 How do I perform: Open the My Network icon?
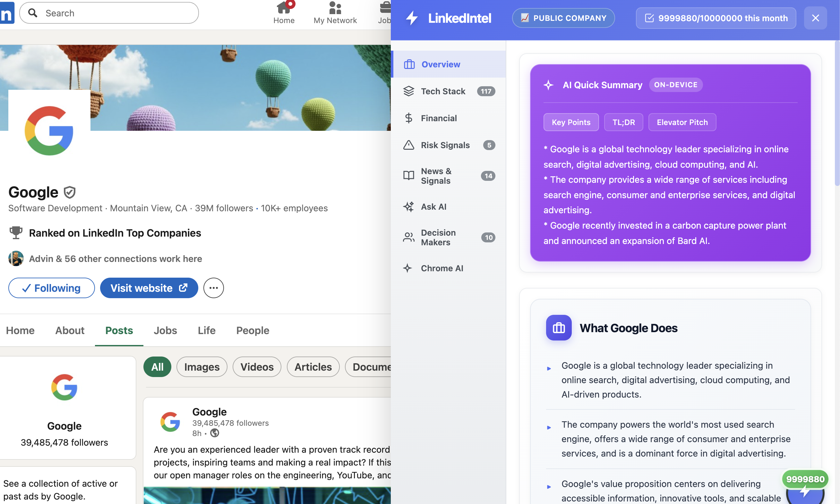(335, 7)
